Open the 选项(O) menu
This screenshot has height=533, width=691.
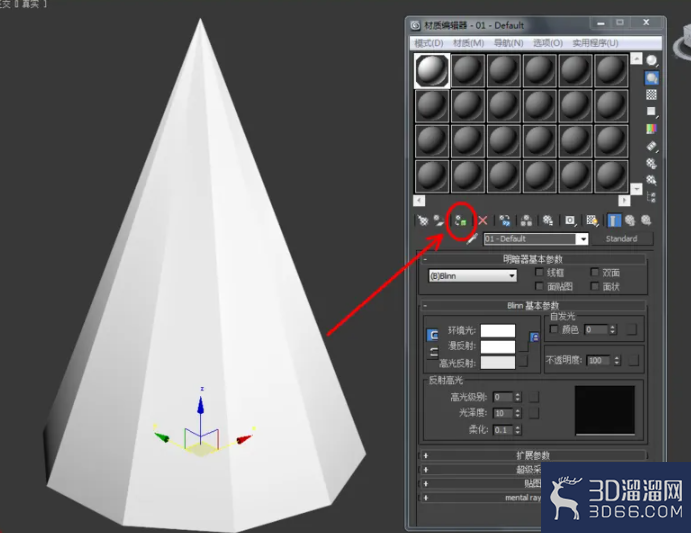click(548, 43)
